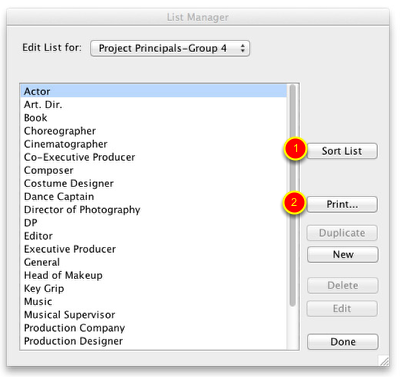Choose the DP list item
Screen dimensions: 400x377
[154, 223]
